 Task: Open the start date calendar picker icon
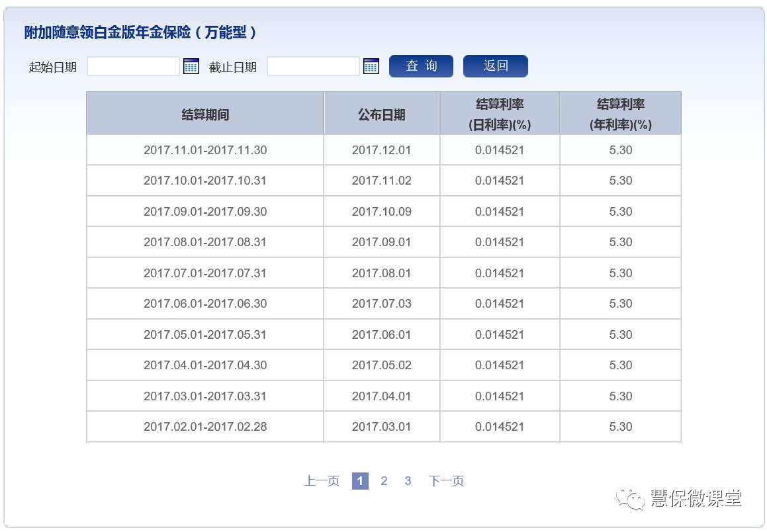(191, 66)
